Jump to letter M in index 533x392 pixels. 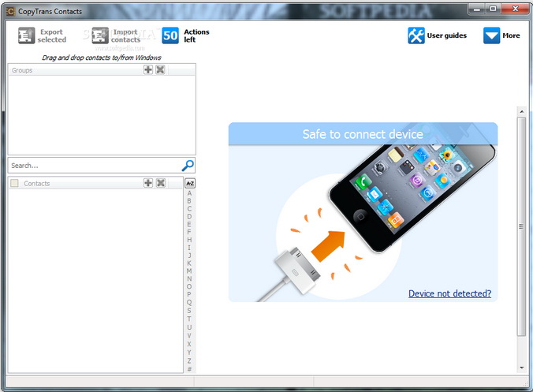(189, 271)
